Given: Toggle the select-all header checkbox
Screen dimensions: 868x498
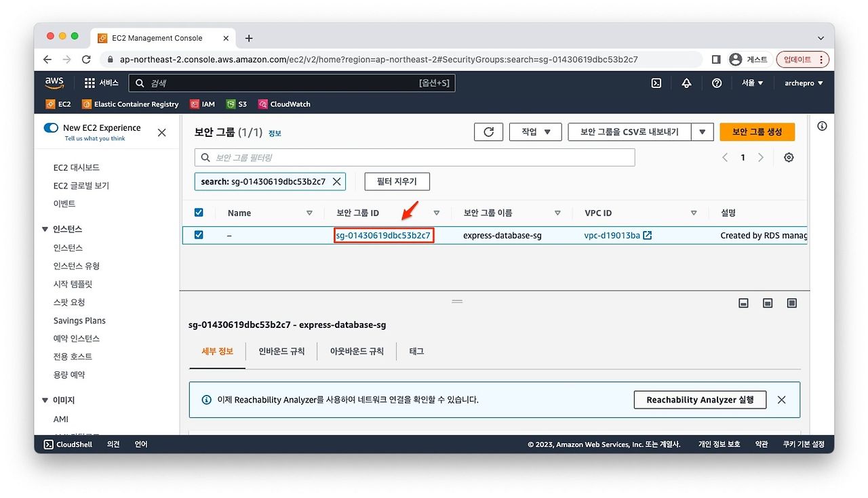Looking at the screenshot, I should (199, 212).
